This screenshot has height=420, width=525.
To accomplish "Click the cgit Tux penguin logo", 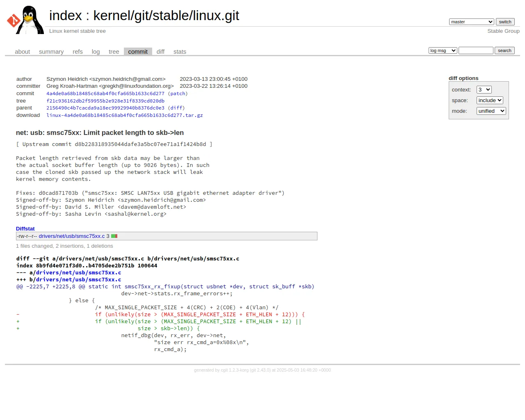I will pos(25,20).
